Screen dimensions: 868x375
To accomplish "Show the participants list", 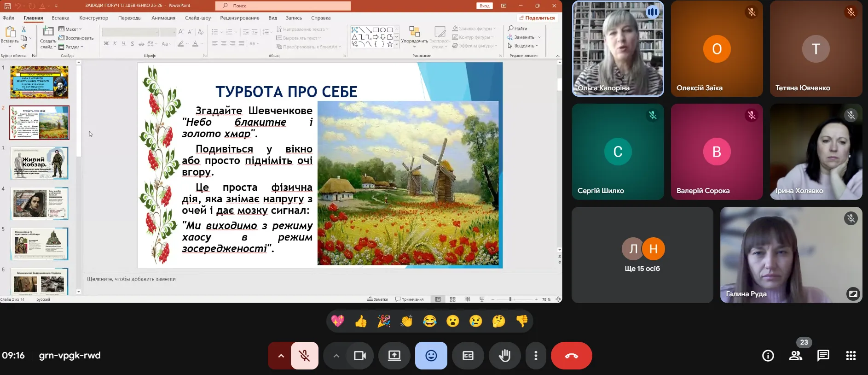I will (795, 356).
